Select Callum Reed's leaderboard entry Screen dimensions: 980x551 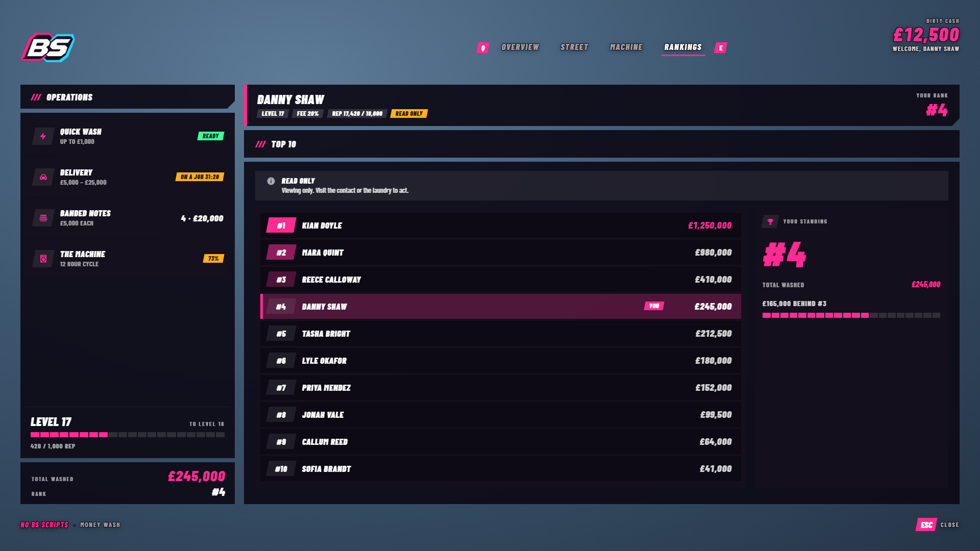pyautogui.click(x=501, y=442)
